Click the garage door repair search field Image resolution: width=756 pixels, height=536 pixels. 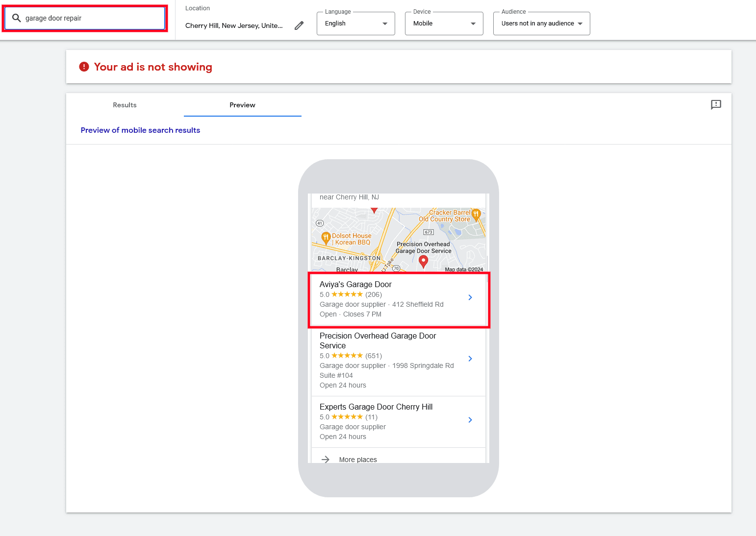(85, 19)
